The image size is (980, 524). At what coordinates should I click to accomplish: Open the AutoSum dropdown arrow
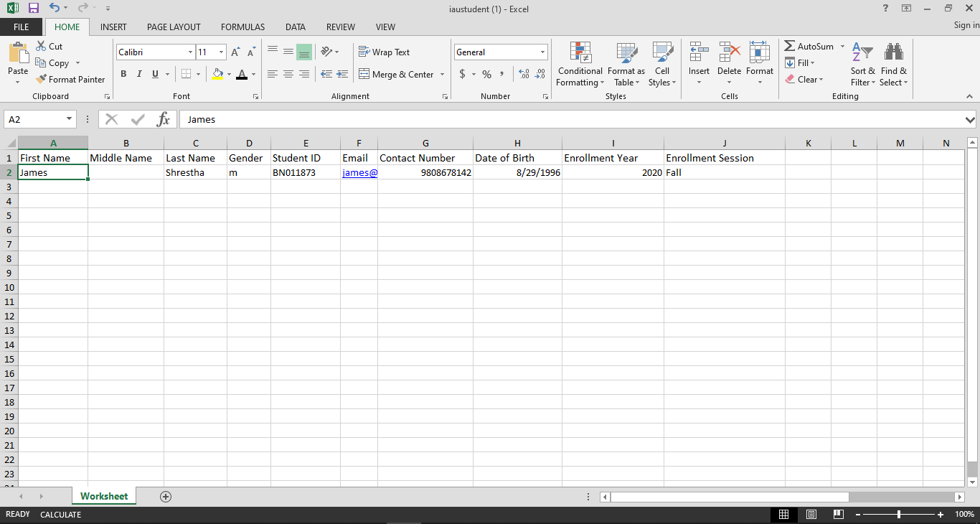842,47
